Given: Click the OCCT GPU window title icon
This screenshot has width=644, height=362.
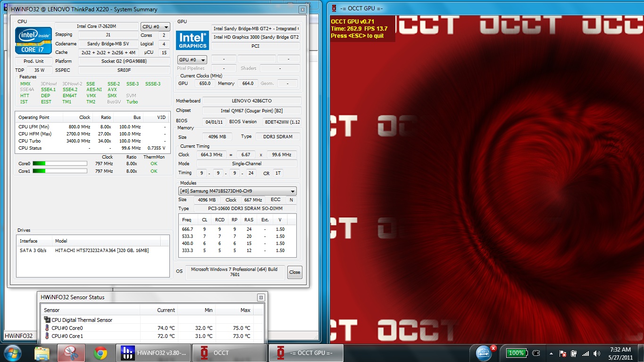Looking at the screenshot, I should click(x=334, y=8).
